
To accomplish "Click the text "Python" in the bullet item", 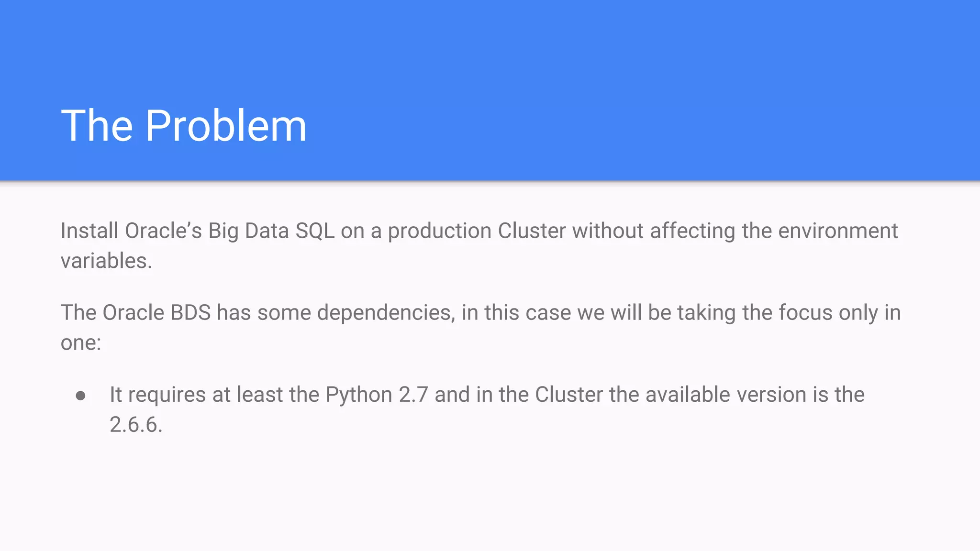I will [x=359, y=395].
